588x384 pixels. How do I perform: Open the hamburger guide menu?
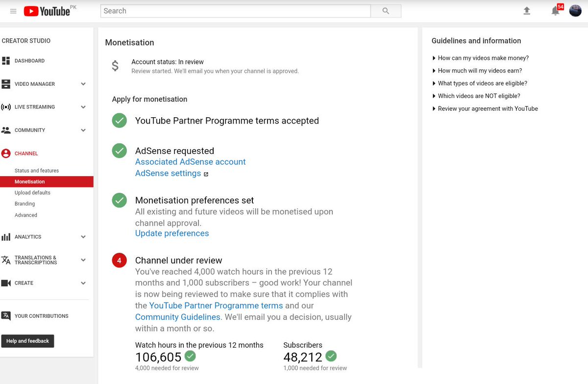pyautogui.click(x=13, y=11)
